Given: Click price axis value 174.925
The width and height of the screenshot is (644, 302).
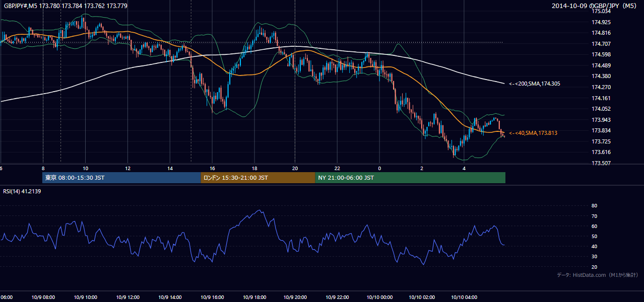Looking at the screenshot, I should click(601, 22).
